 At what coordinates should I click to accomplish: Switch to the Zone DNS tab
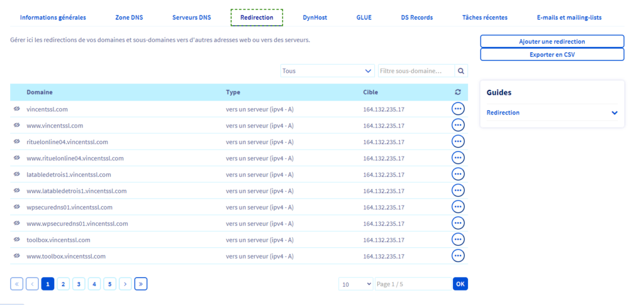click(x=129, y=18)
